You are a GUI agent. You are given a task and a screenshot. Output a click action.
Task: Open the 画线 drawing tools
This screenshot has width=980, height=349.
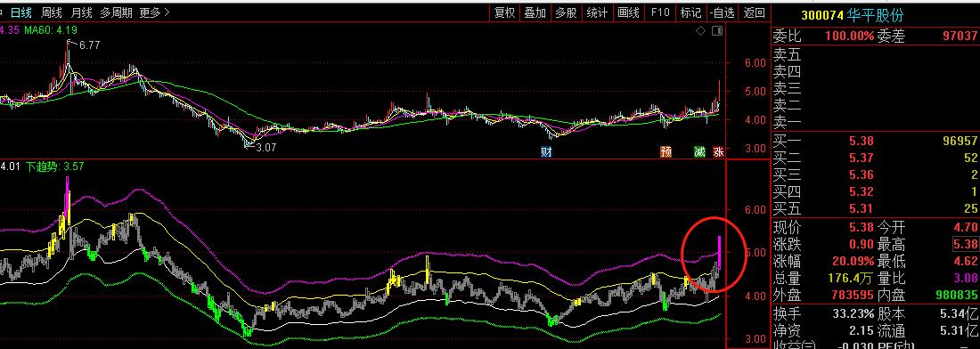click(x=629, y=12)
